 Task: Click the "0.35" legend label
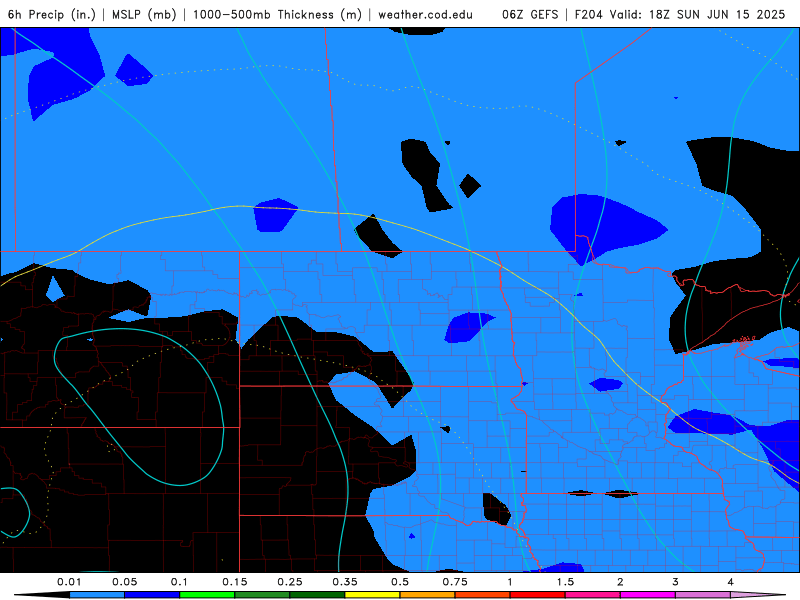coord(345,582)
